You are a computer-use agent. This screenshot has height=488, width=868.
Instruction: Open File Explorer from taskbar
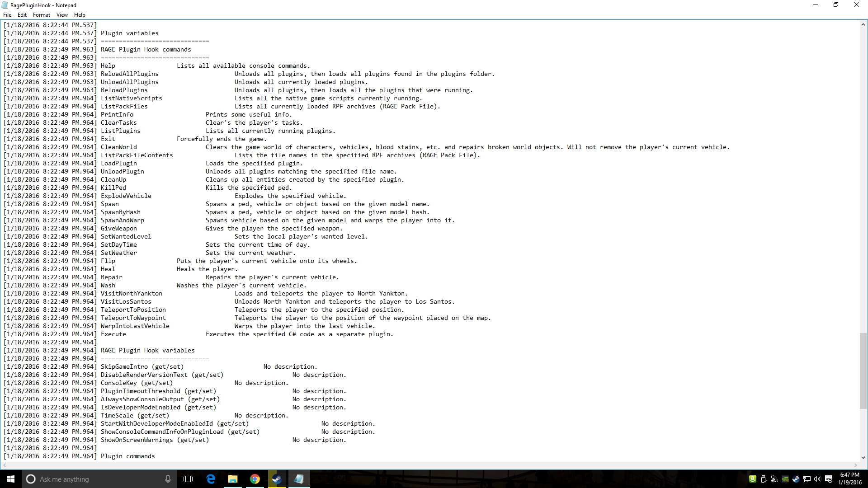coord(233,479)
